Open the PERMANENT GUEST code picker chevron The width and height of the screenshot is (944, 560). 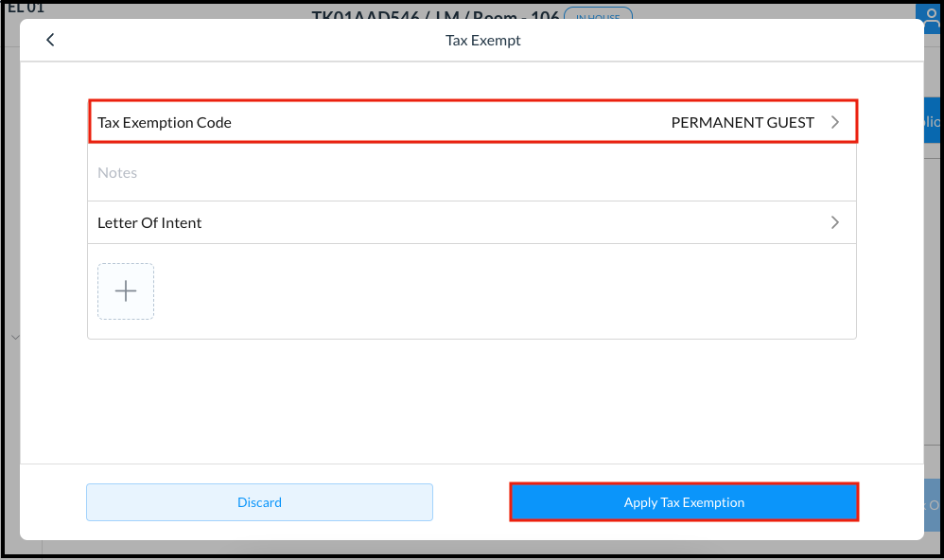coord(834,121)
